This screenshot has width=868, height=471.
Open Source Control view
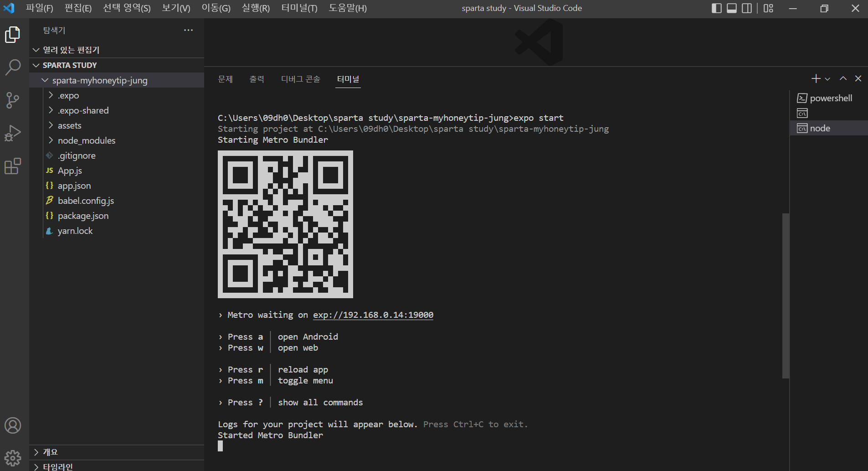pos(13,100)
